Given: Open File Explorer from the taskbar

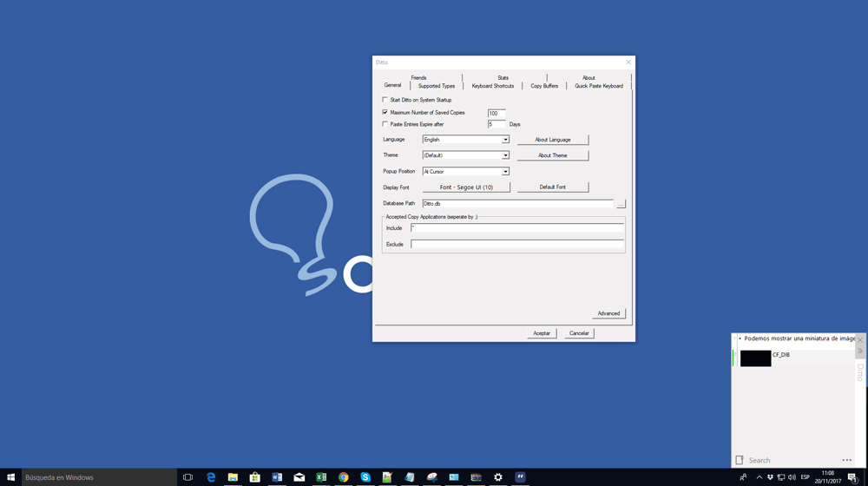Looking at the screenshot, I should click(x=233, y=477).
